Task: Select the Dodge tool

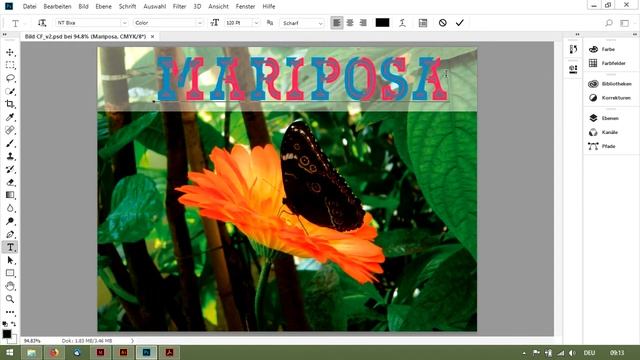Action: tap(10, 221)
